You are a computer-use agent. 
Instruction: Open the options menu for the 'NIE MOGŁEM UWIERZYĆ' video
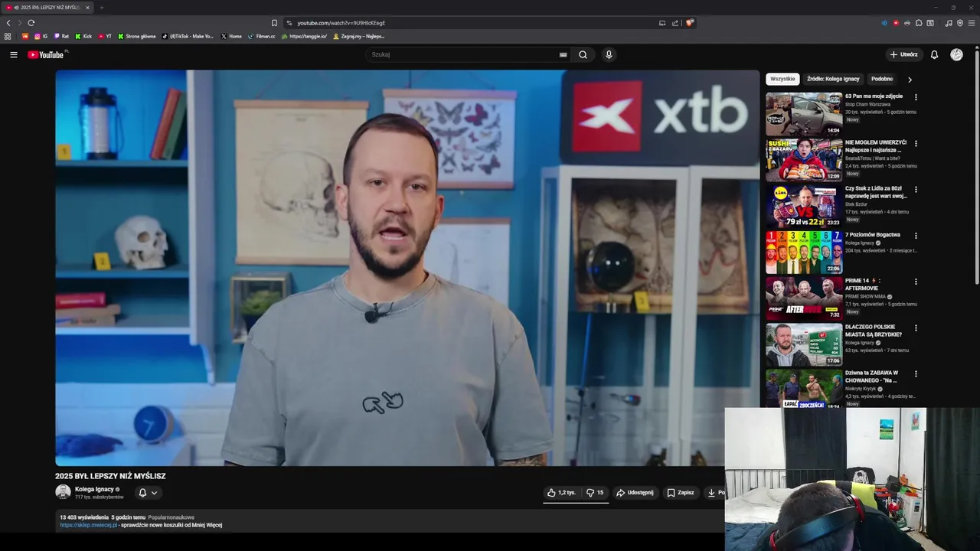pos(916,143)
